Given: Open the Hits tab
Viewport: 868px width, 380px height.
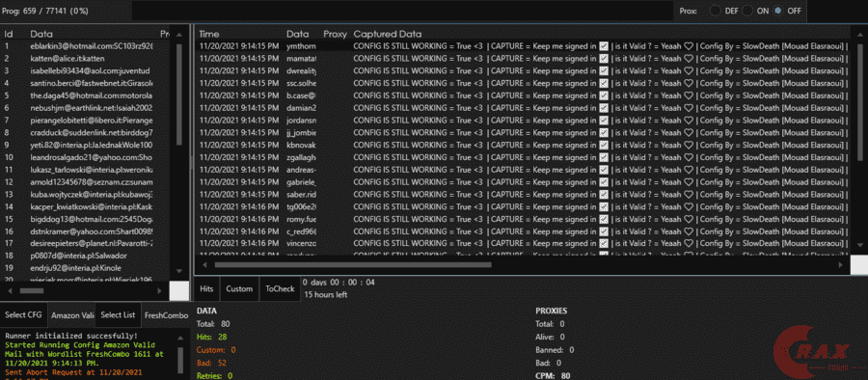Looking at the screenshot, I should point(207,288).
